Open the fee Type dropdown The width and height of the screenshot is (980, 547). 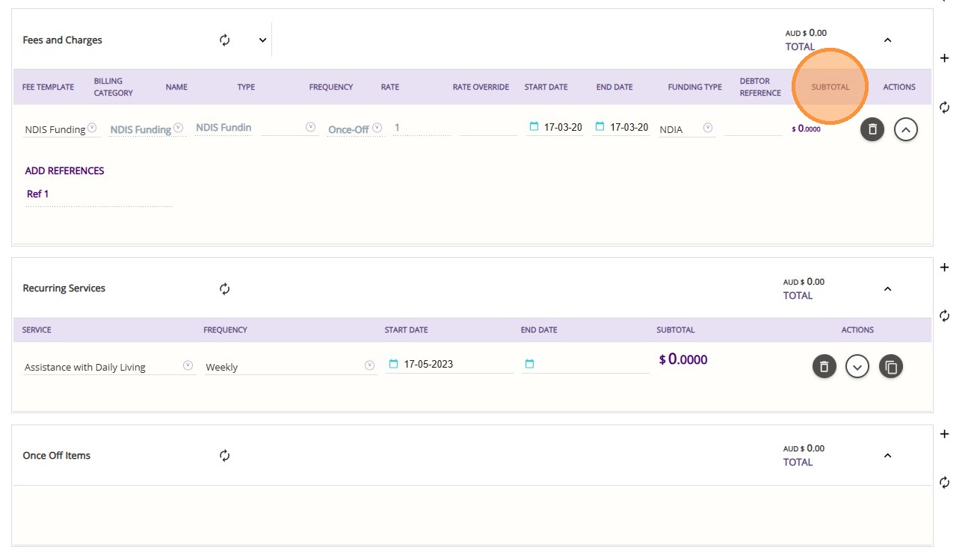point(311,128)
